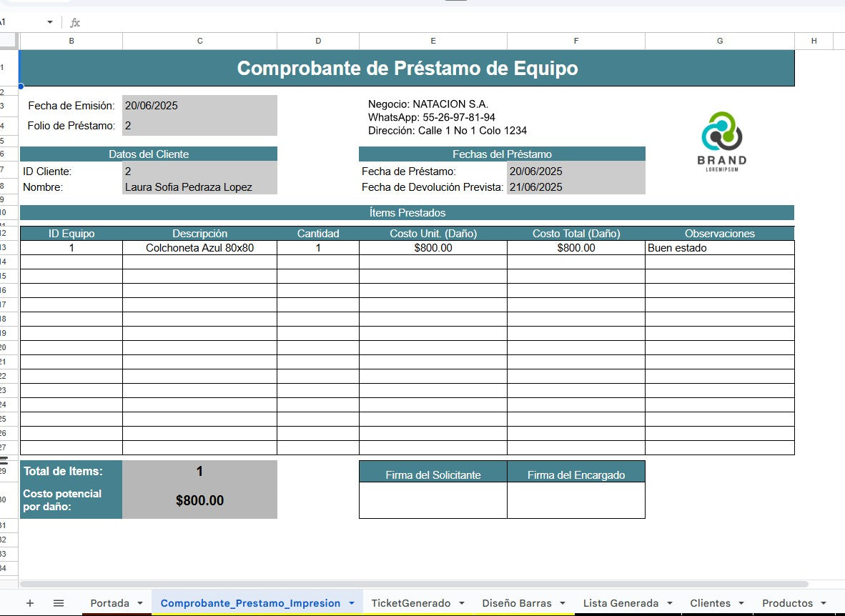The height and width of the screenshot is (616, 845).
Task: Switch to the Lista Generada sheet tab
Action: tap(621, 603)
